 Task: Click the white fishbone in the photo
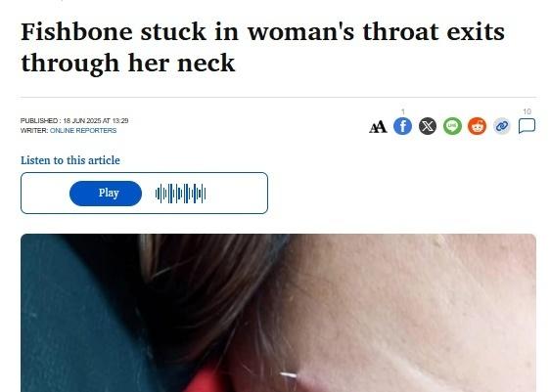click(x=289, y=375)
